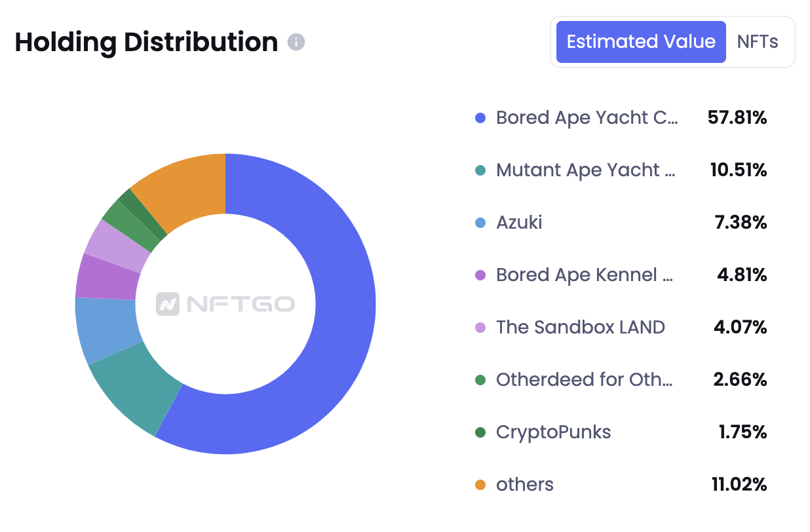Click the Bored Ape Yacht Club legend dot
This screenshot has height=532, width=810.
(x=480, y=119)
